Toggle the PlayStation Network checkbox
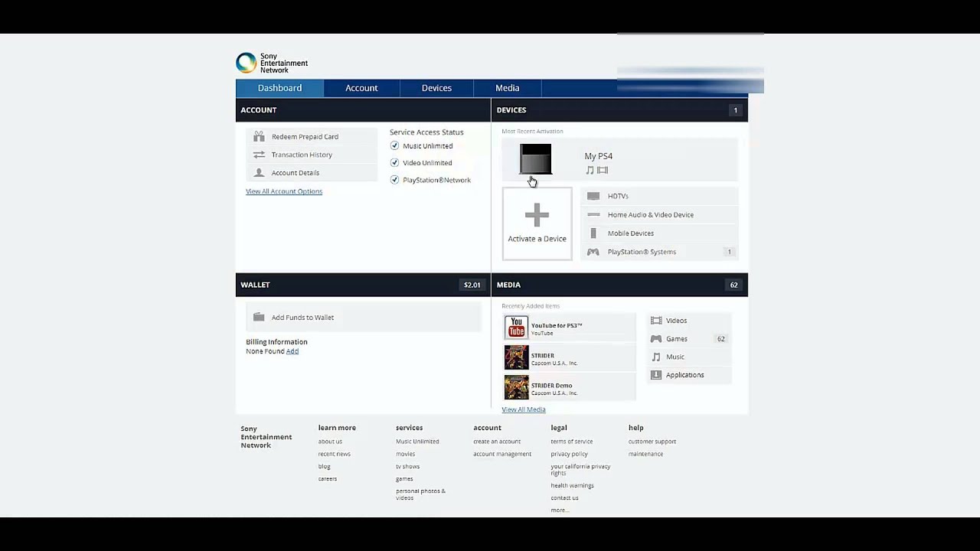 pos(394,180)
